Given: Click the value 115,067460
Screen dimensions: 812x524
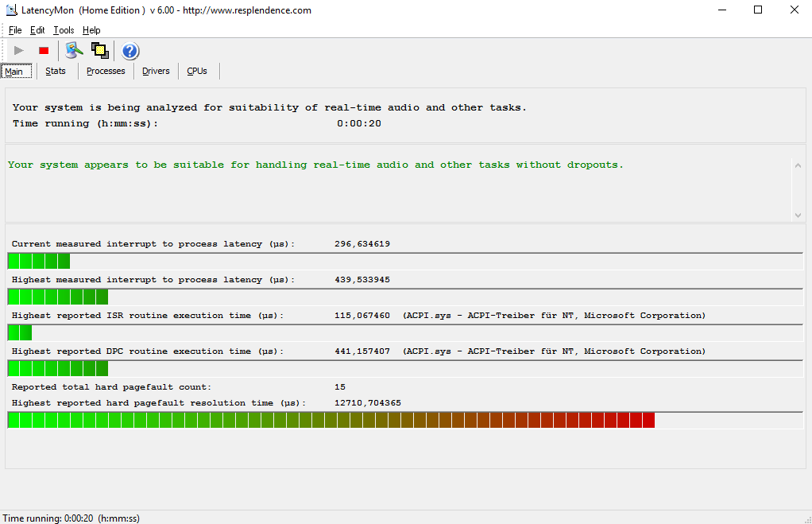Looking at the screenshot, I should point(362,315).
